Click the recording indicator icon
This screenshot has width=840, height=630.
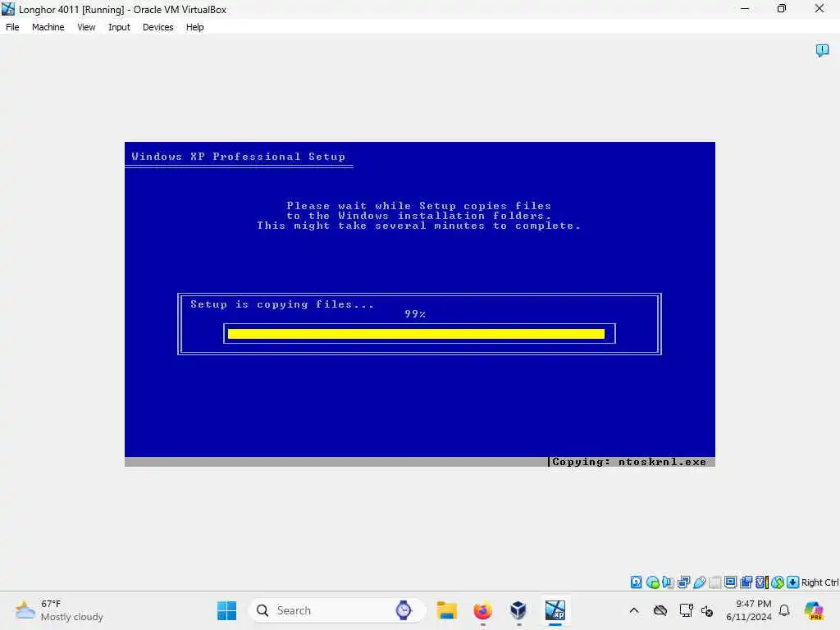[746, 582]
